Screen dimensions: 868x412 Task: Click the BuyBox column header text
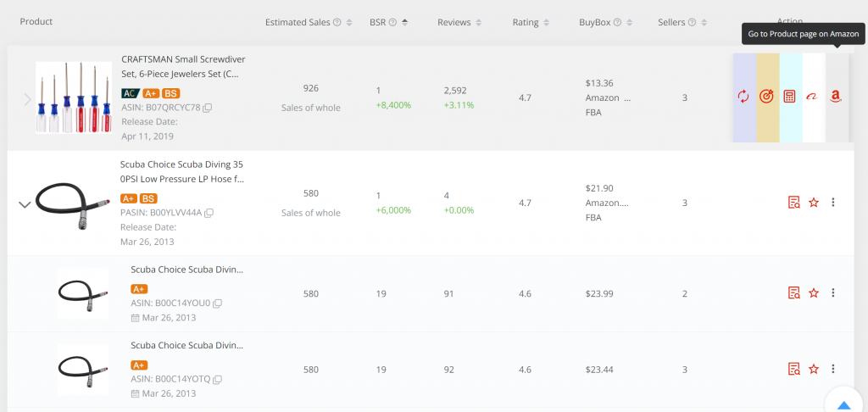click(595, 23)
